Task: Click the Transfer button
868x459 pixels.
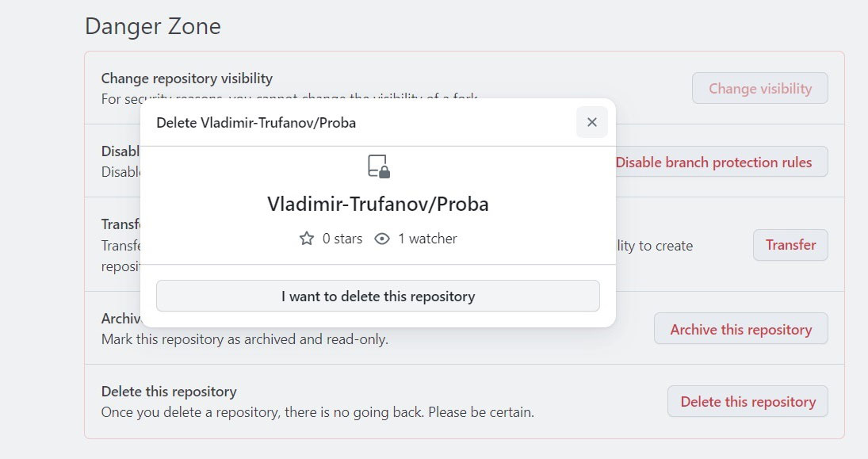Action: [x=790, y=245]
